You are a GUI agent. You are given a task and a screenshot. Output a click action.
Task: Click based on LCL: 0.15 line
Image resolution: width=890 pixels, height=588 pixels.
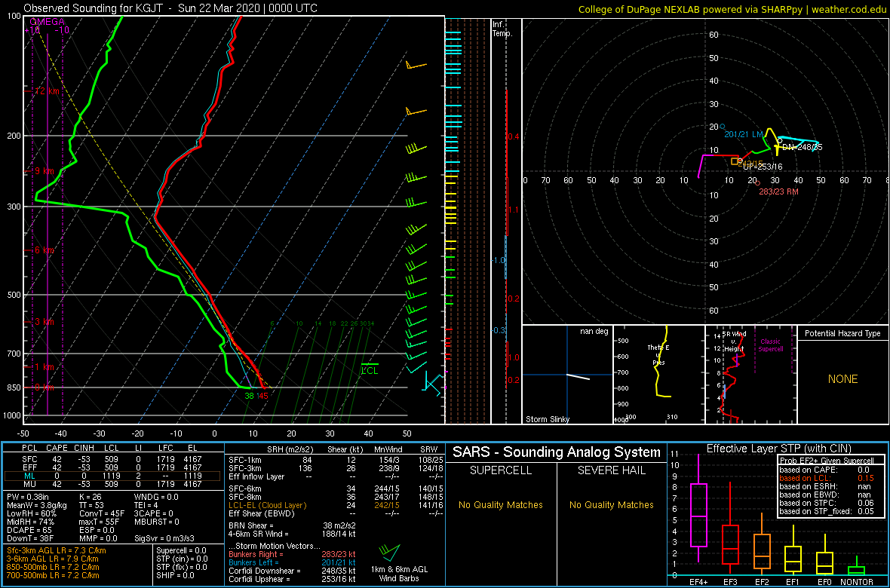point(828,478)
